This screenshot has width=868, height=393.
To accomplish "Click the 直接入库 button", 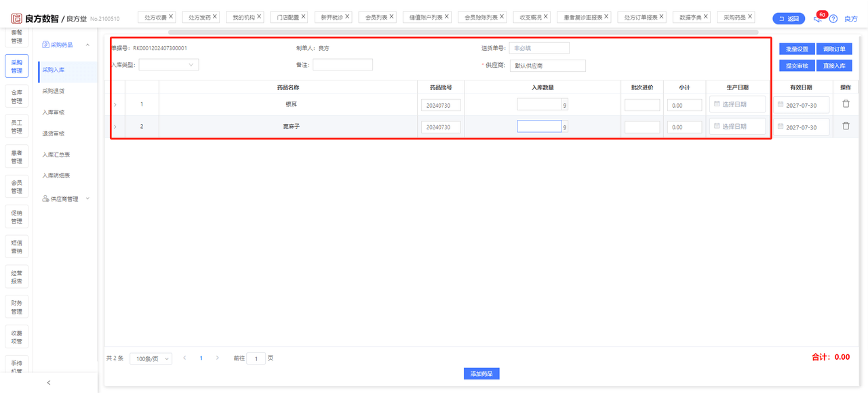I will 834,66.
